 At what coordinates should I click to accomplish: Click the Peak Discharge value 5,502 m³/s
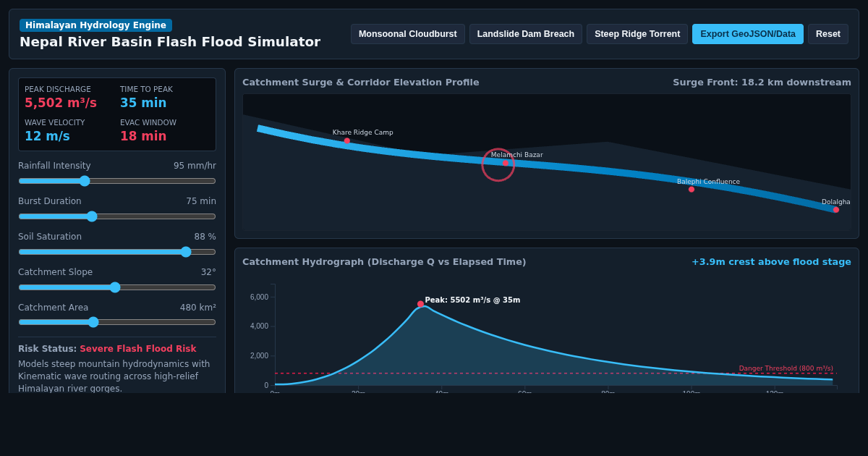tap(61, 103)
